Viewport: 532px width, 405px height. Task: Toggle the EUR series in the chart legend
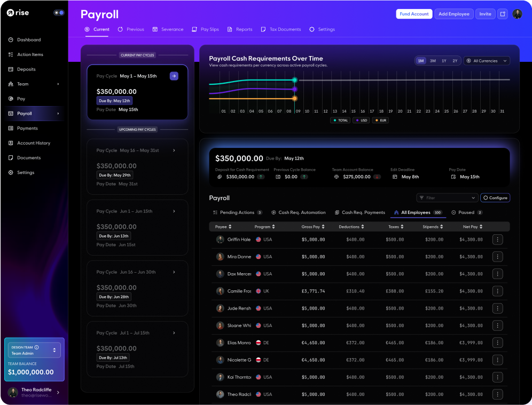coord(380,120)
